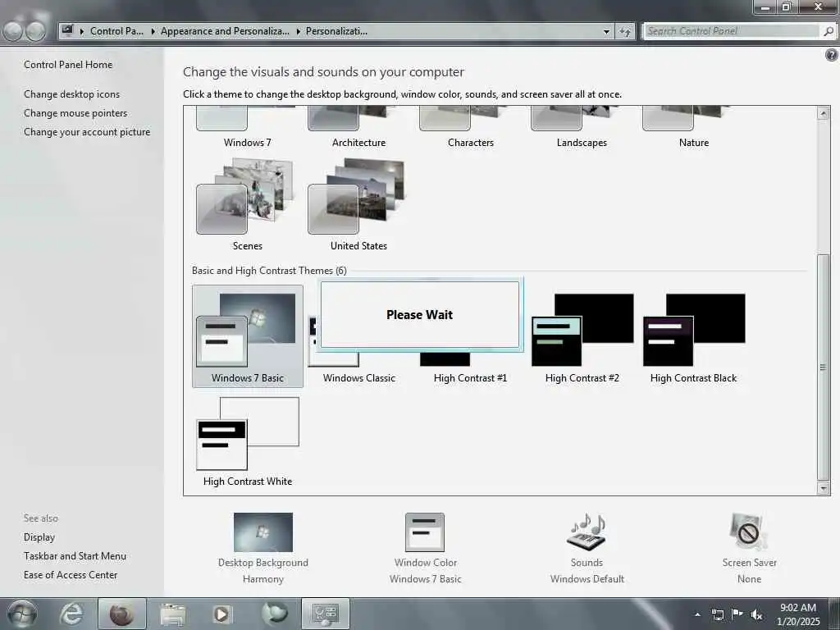Pick the High Contrast White theme
The width and height of the screenshot is (840, 630).
click(248, 441)
